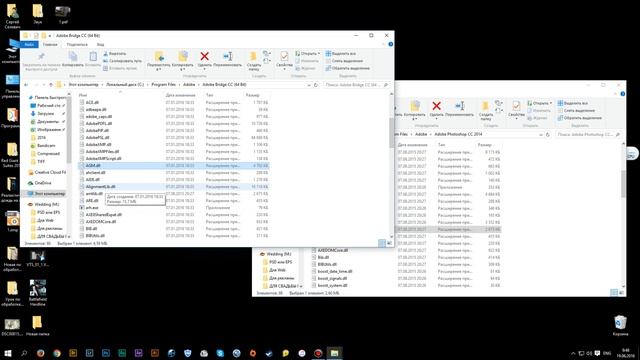Click the taskbar search magnifier
The height and width of the screenshot is (360, 640).
coord(24,353)
